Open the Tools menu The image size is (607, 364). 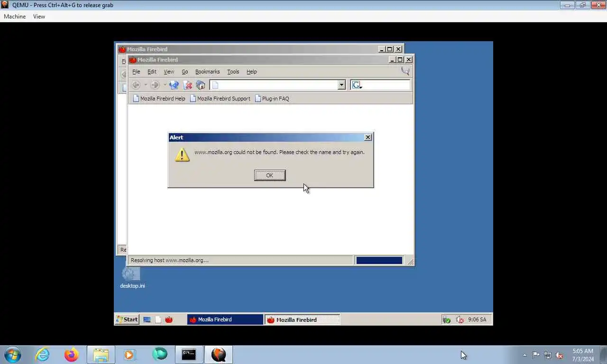pos(233,72)
